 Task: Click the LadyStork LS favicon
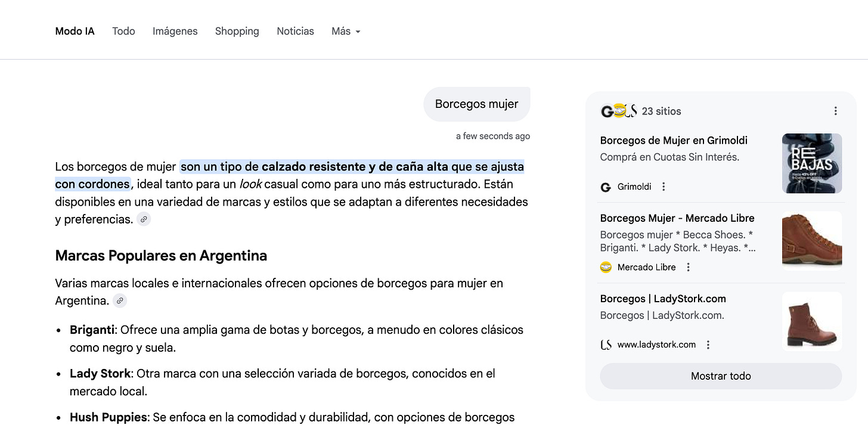(606, 345)
